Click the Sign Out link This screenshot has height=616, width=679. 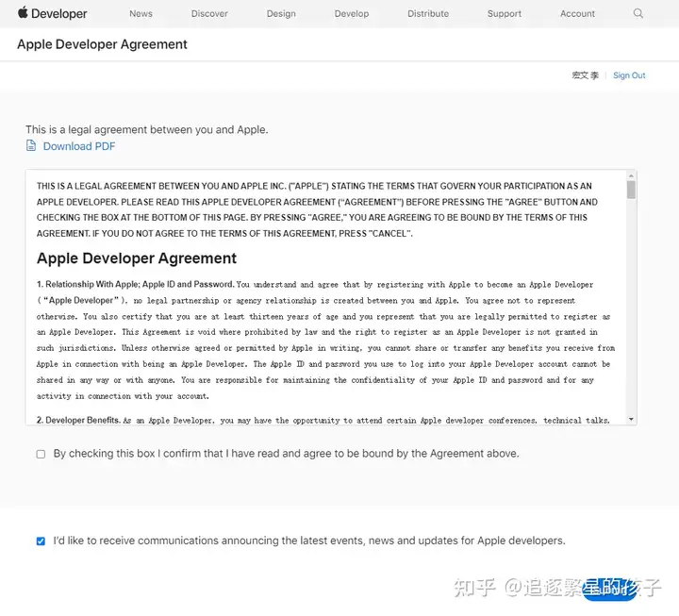pyautogui.click(x=629, y=75)
